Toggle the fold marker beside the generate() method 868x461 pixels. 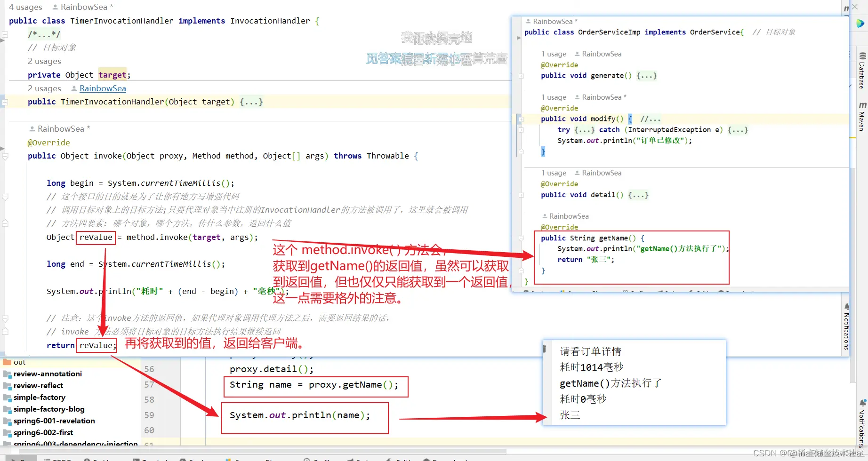click(521, 76)
